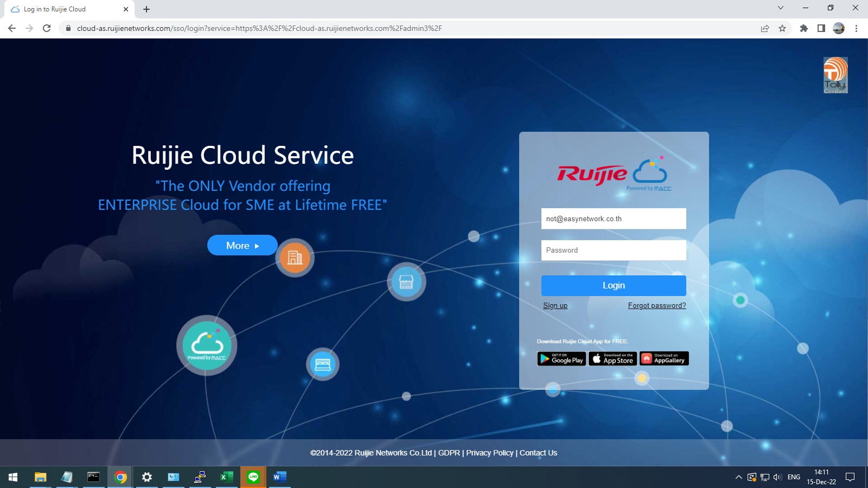The image size is (868, 488).
Task: Open the Privacy Policy footer link
Action: click(x=490, y=453)
